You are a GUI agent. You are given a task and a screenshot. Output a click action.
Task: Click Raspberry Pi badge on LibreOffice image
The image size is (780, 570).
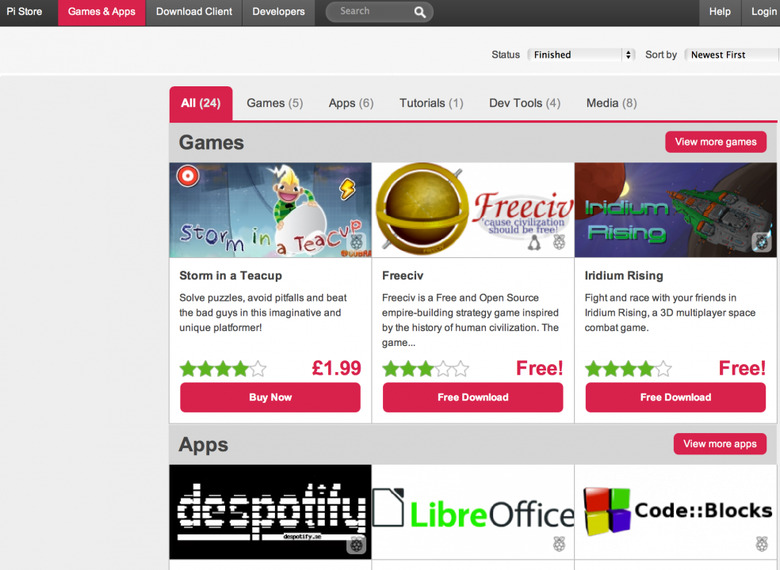pos(559,544)
